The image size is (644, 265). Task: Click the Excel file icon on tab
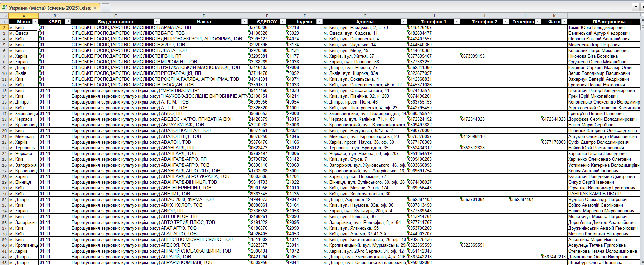coord(5,8)
